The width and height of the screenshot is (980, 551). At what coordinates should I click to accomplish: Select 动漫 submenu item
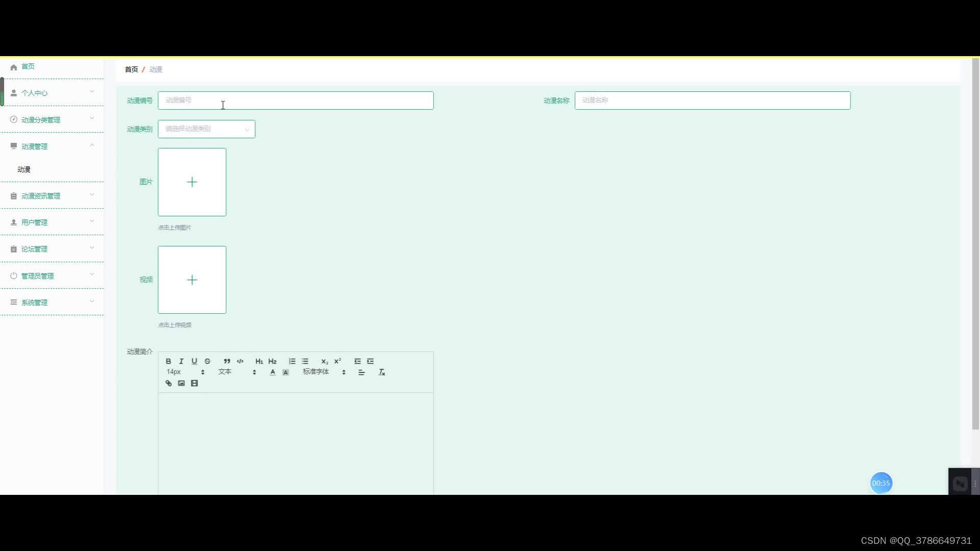coord(24,169)
